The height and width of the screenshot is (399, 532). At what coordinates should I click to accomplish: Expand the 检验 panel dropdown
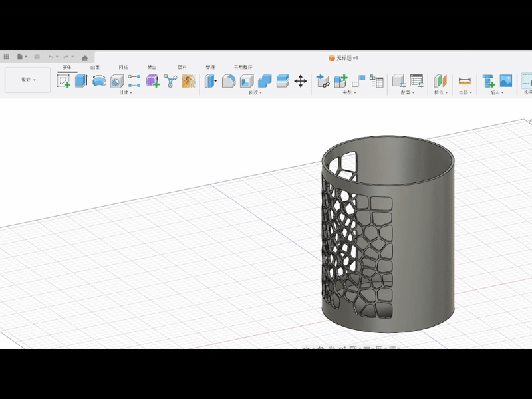click(x=465, y=92)
